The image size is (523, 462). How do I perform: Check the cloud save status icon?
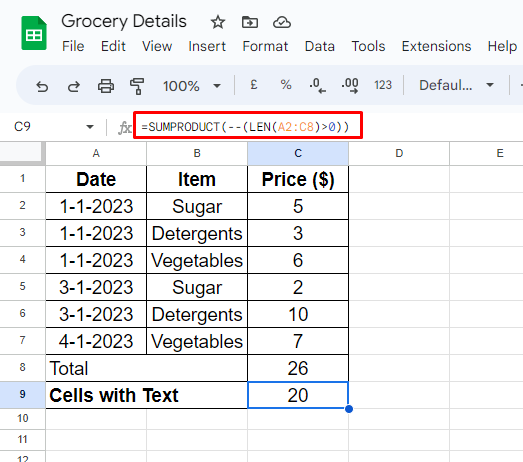(x=282, y=22)
